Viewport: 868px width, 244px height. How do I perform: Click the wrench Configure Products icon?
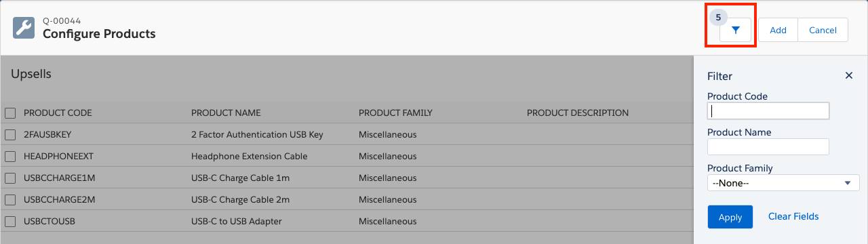pyautogui.click(x=24, y=28)
